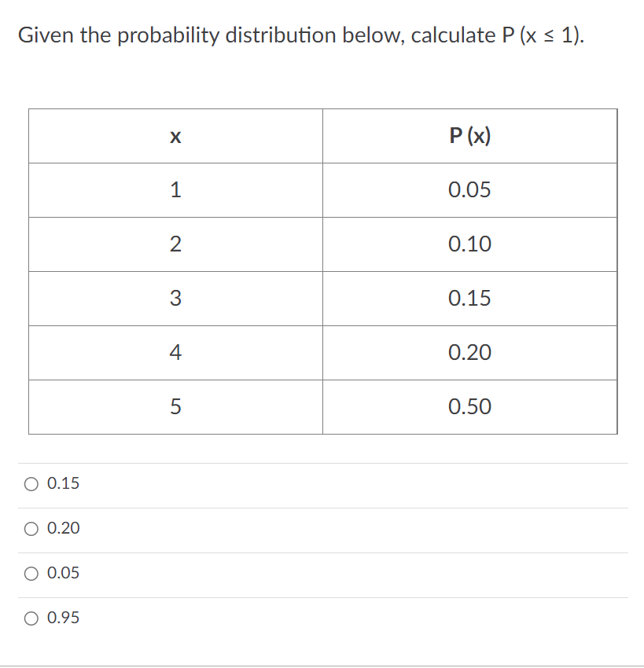Click the label next to the 0.95 radio
Screen dimensions: 644x668
pos(62,618)
